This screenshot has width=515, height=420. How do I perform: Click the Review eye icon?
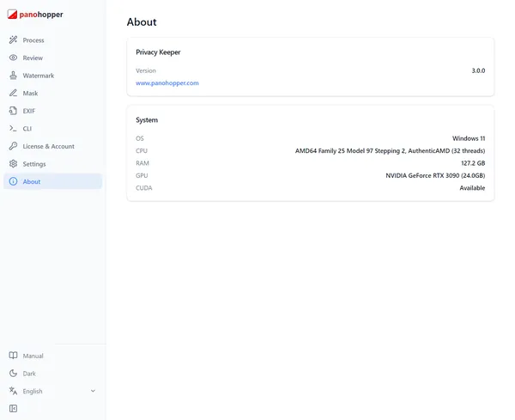click(x=13, y=58)
